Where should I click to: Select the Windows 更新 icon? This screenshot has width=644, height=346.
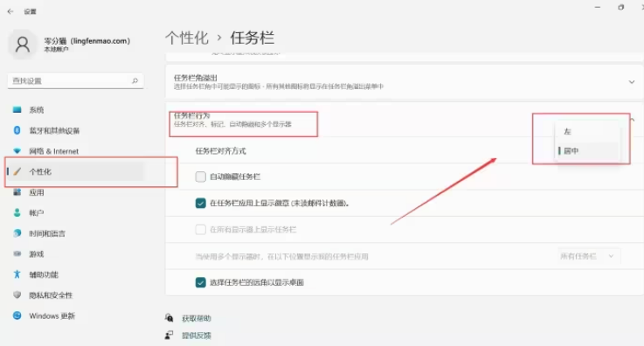pyautogui.click(x=17, y=315)
